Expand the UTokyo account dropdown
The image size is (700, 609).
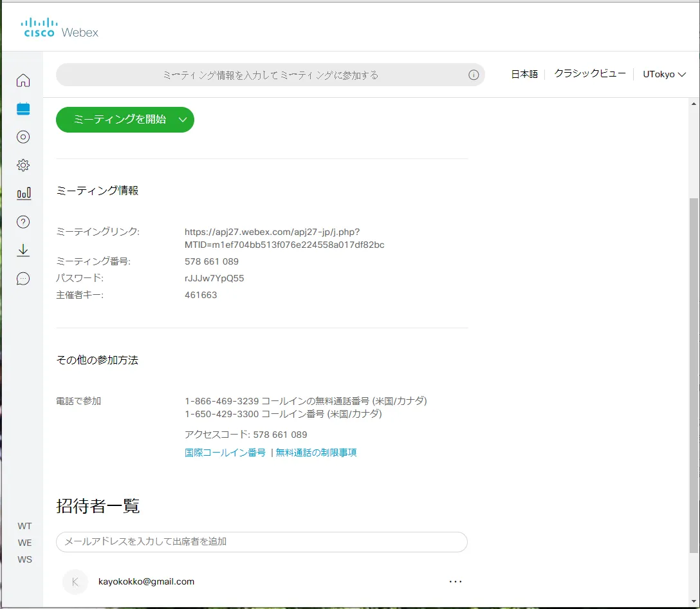click(x=664, y=73)
